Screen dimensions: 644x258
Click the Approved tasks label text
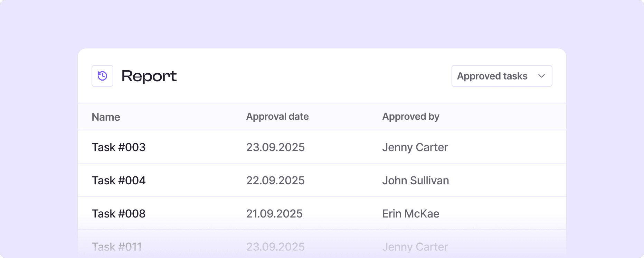point(492,76)
